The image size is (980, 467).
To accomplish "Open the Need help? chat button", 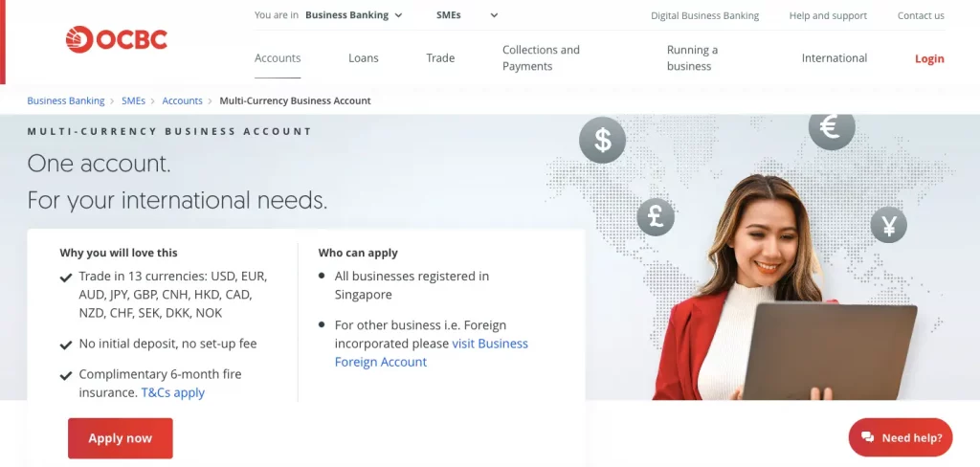I will tap(901, 437).
